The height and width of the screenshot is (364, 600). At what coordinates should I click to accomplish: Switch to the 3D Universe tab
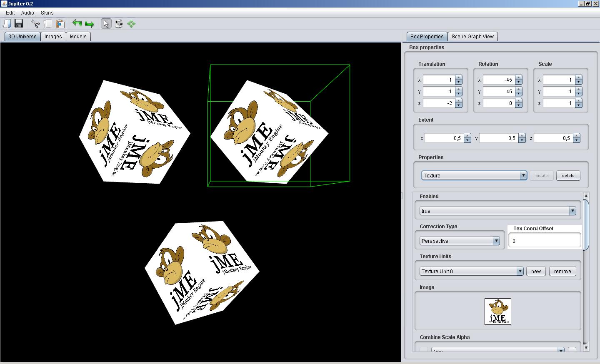tap(22, 36)
